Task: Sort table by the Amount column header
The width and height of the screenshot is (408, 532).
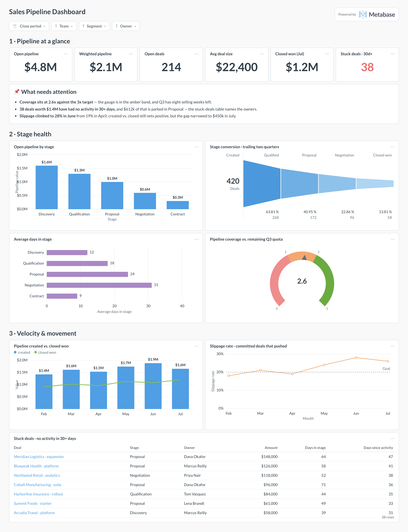Action: pos(271,448)
